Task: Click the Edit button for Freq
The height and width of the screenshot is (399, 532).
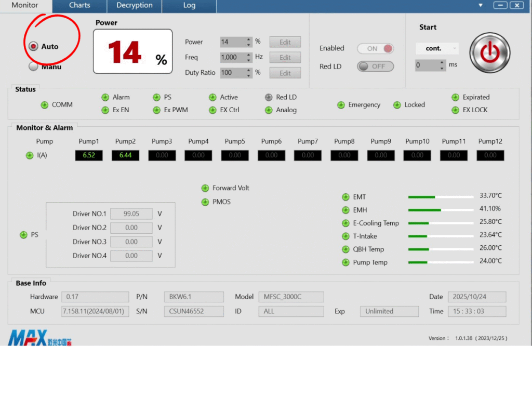Action: tap(285, 58)
